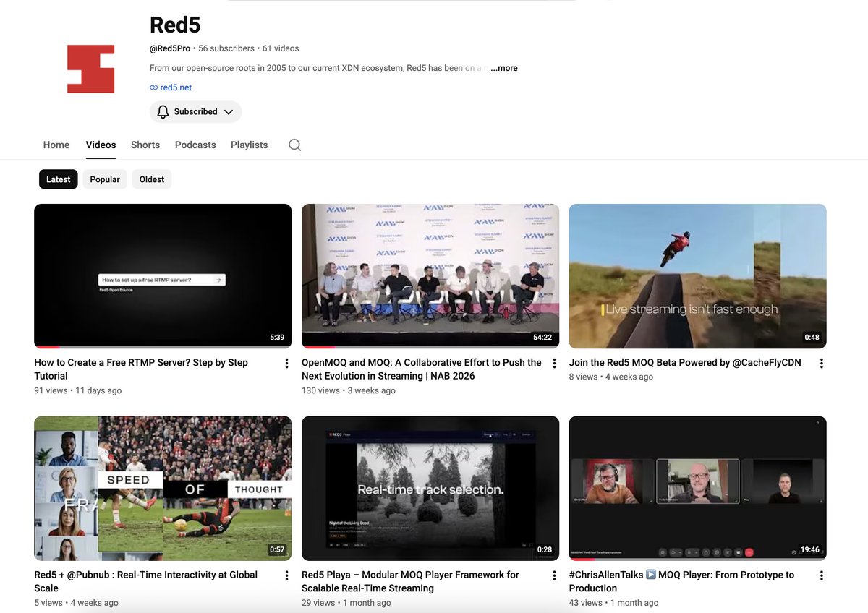
Task: Open the Red5 channel logo avatar
Action: pos(91,69)
